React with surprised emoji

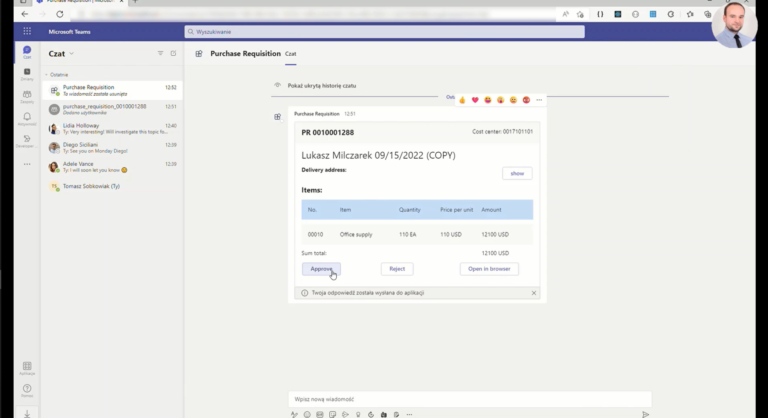click(x=501, y=100)
